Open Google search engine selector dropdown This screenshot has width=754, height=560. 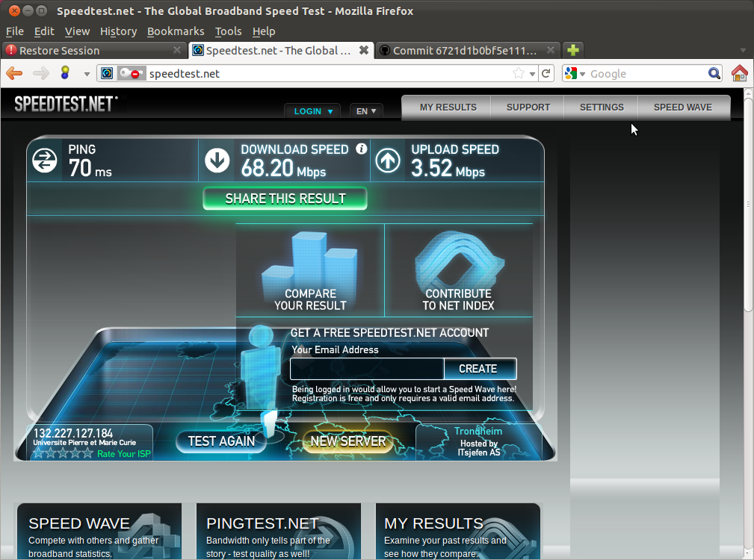pos(575,73)
